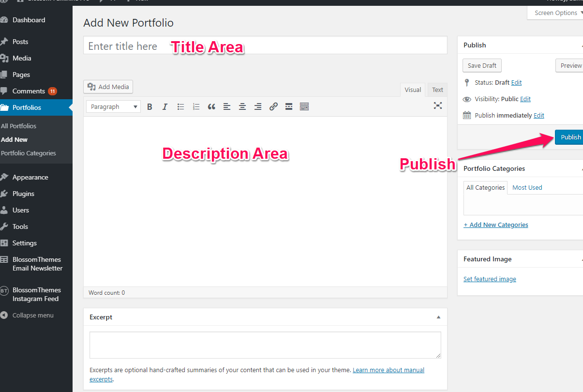Screen dimensions: 583x392
Task: Edit the publish date
Action: [538, 116]
